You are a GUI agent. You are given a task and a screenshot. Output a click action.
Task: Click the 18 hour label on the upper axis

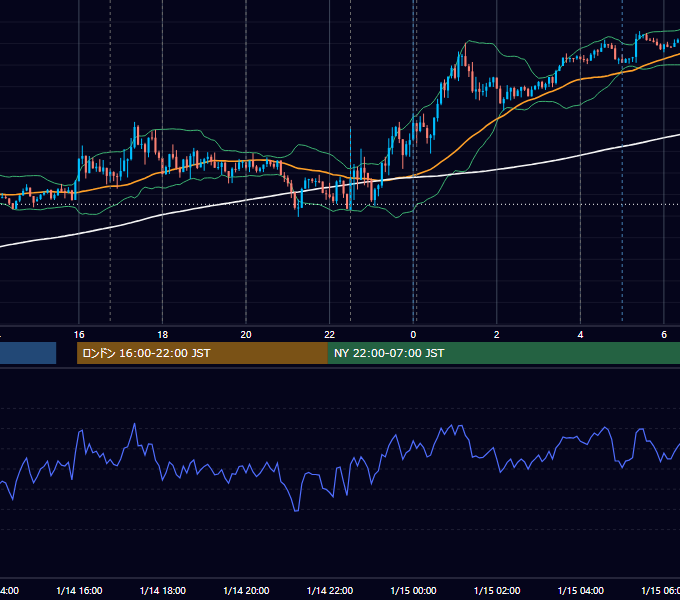pyautogui.click(x=163, y=335)
